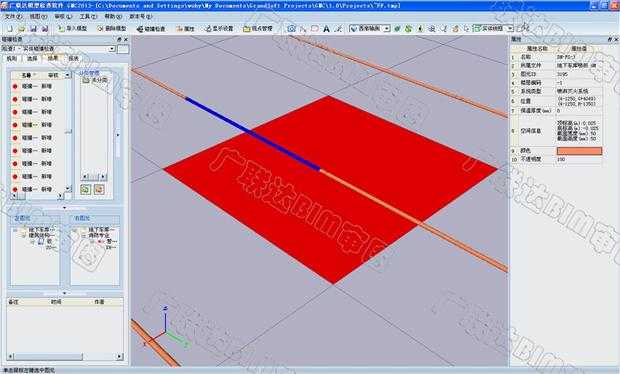Click the 删除模型 delete model button
This screenshot has width=620, height=374.
112,28
